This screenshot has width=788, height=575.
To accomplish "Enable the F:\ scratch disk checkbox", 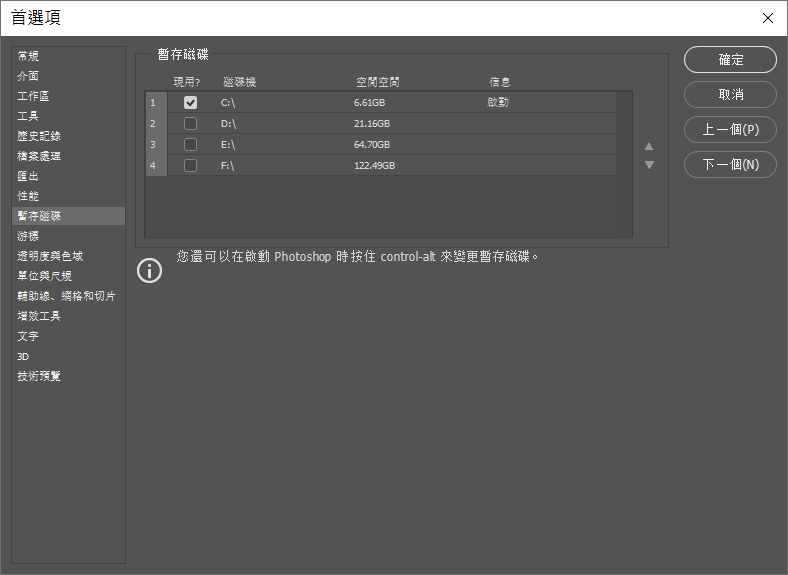I will (x=190, y=165).
